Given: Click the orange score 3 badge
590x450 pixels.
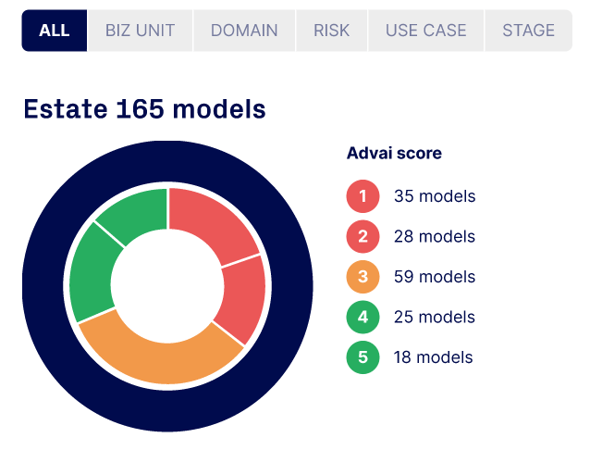Looking at the screenshot, I should pos(363,277).
